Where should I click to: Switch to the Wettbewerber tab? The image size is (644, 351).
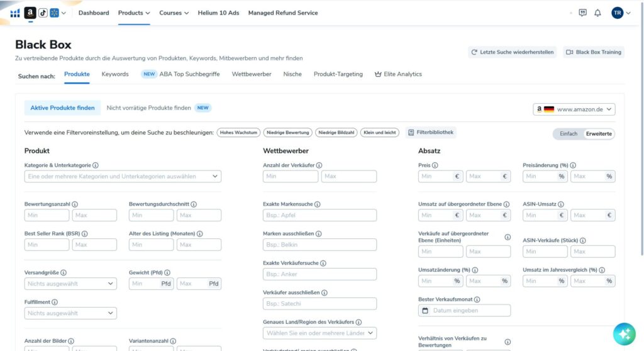pyautogui.click(x=252, y=74)
